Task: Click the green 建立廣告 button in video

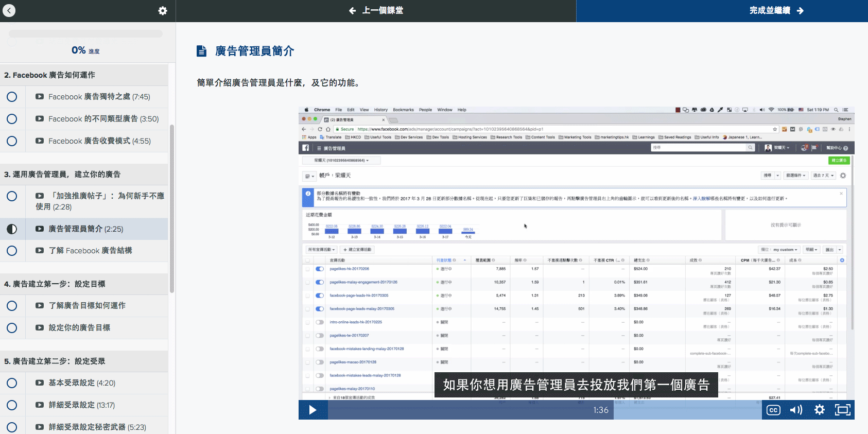Action: tap(839, 161)
